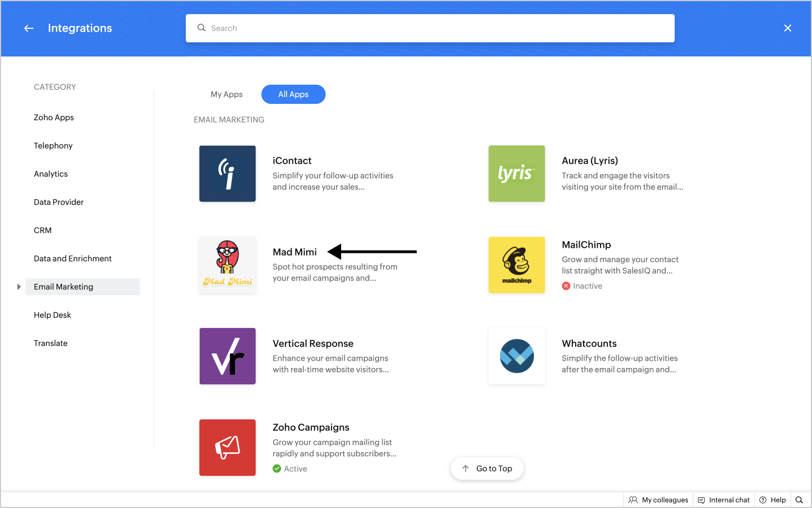Click the red Inactive status icon under MailChimp
812x508 pixels.
[566, 286]
